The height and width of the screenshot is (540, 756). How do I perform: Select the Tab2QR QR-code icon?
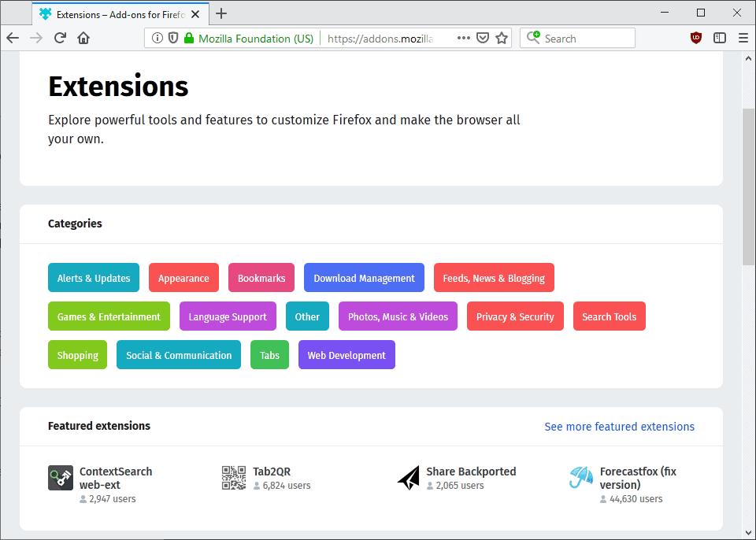pyautogui.click(x=234, y=477)
